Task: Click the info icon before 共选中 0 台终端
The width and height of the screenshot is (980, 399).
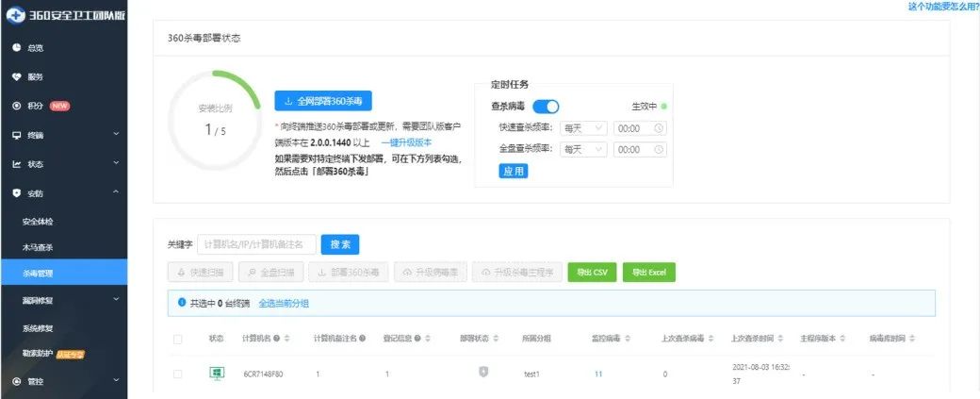Action: coord(182,303)
